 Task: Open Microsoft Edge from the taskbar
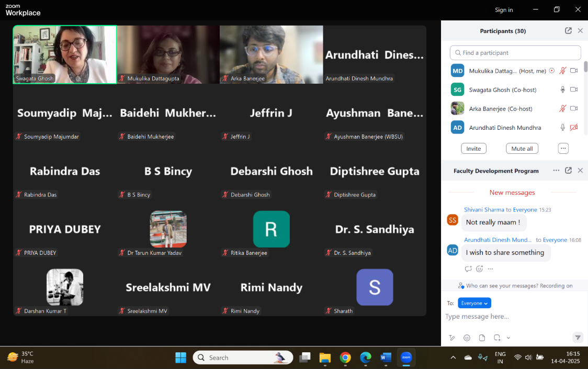tap(365, 357)
